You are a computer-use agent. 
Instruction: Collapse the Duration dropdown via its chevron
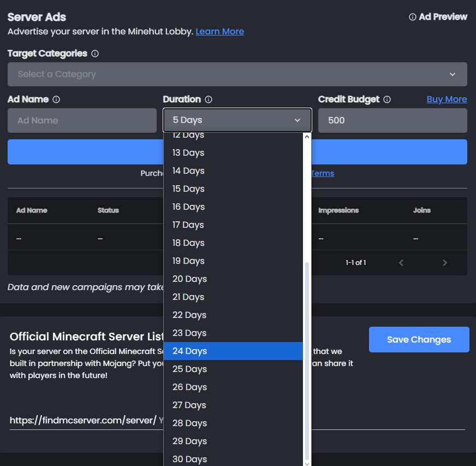pyautogui.click(x=297, y=120)
